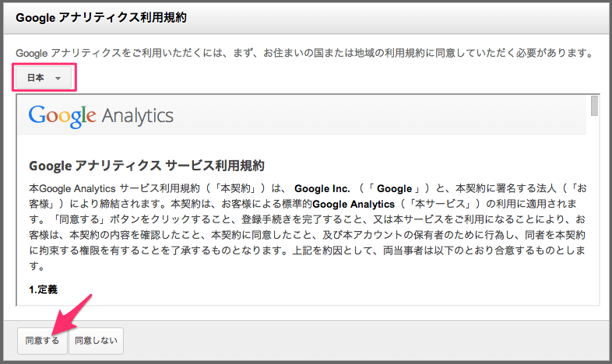Click the intro sentence above the dropdown
The width and height of the screenshot is (612, 364).
pyautogui.click(x=304, y=53)
